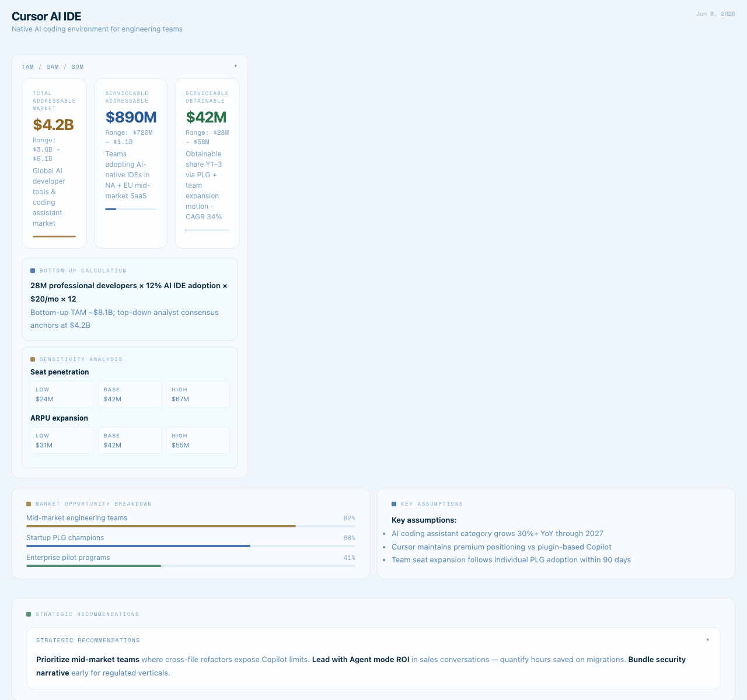747x700 pixels.
Task: Click the blue square beside Bottom-Up Calculation
Action: point(33,271)
